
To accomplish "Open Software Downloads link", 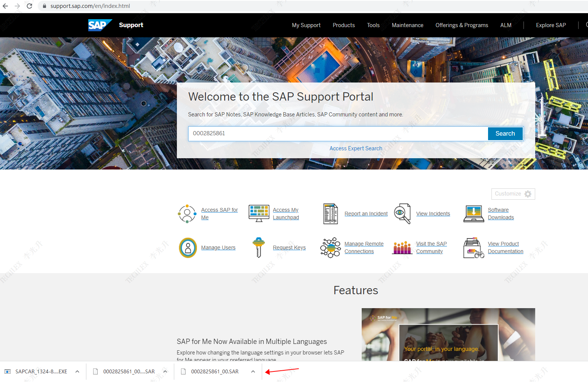I will (x=501, y=214).
